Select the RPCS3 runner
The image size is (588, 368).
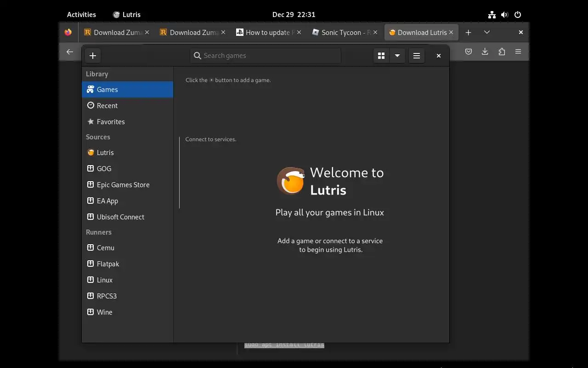(x=127, y=296)
